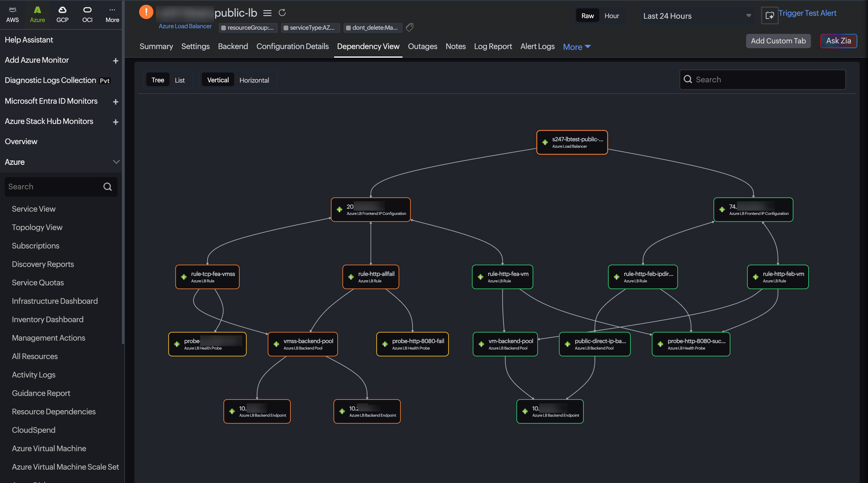Open More cloud options
This screenshot has height=483, width=868.
(x=112, y=15)
